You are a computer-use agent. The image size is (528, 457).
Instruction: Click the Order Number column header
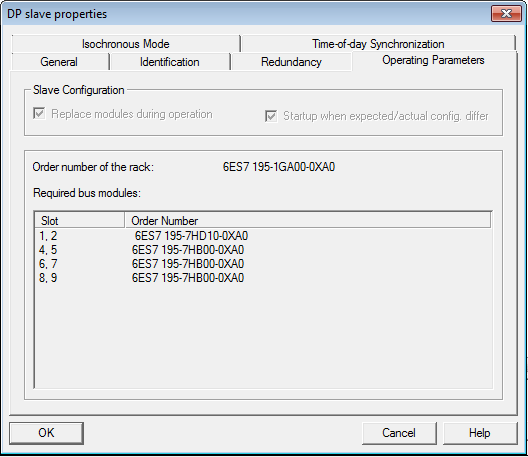(x=308, y=221)
